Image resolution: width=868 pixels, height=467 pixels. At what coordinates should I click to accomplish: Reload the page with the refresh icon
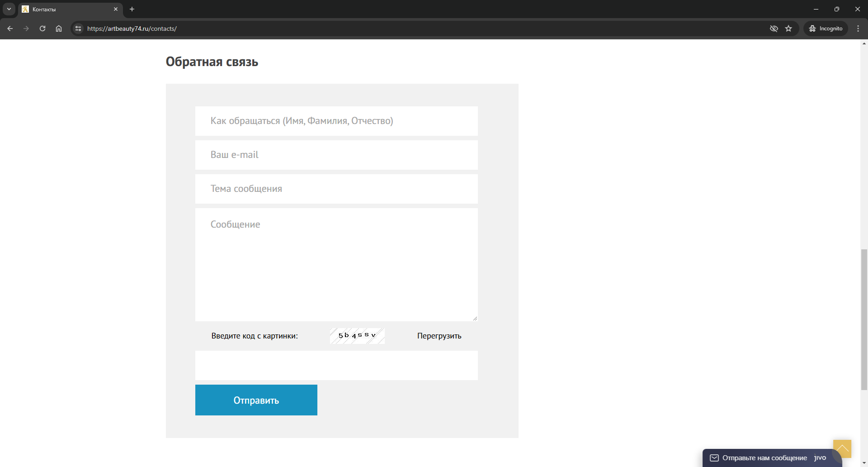pos(42,29)
